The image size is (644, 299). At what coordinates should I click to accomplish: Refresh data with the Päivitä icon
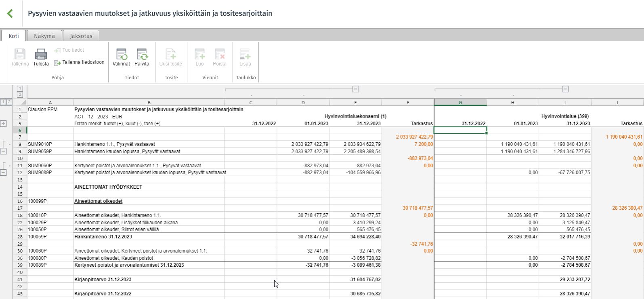pos(142,54)
